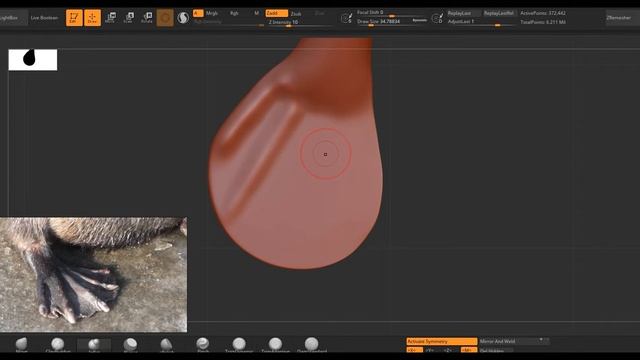The width and height of the screenshot is (640, 360).
Task: Click the silhouette preview thumbnail
Action: click(x=33, y=60)
